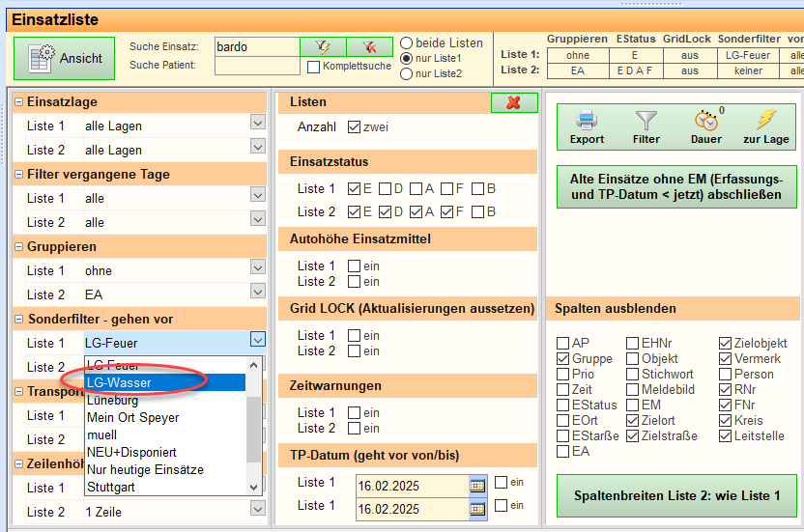
Task: Open the Gruppieren Liste 2 dropdown
Action: [257, 292]
